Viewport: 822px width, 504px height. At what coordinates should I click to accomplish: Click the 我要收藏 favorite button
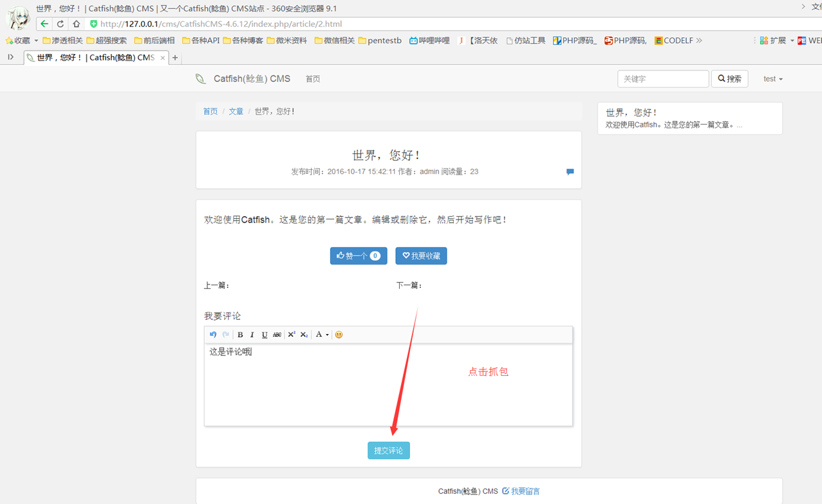click(421, 256)
